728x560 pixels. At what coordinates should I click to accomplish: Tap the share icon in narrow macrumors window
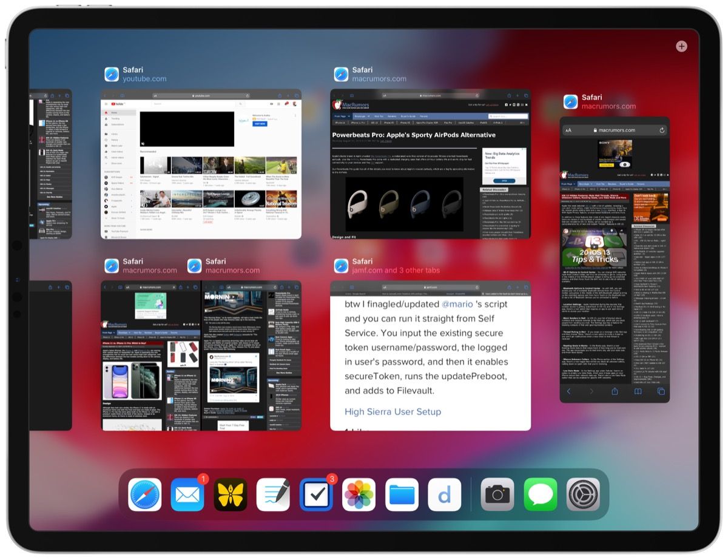[615, 391]
